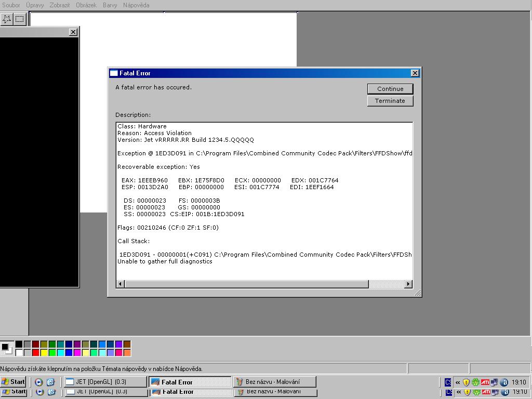This screenshot has height=399, width=532.
Task: Pick the bright red color swatch
Action: tap(36, 353)
